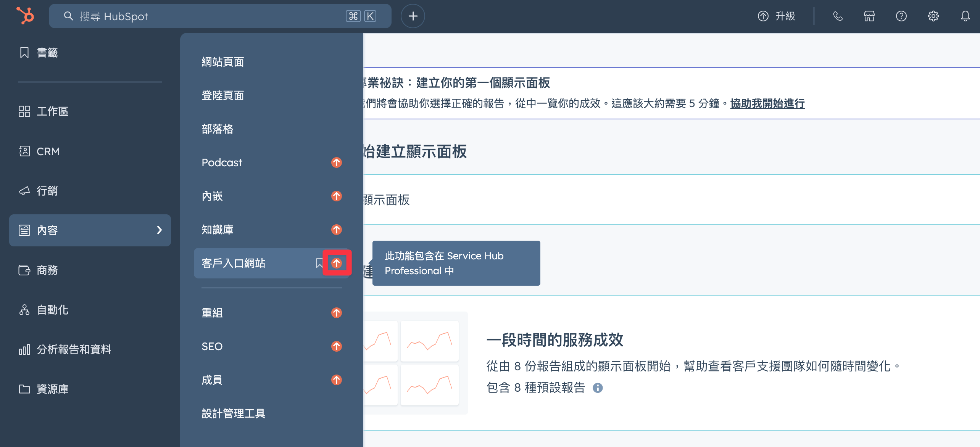980x447 pixels.
Task: Click the upgrade badge next to 重組
Action: [x=337, y=313]
